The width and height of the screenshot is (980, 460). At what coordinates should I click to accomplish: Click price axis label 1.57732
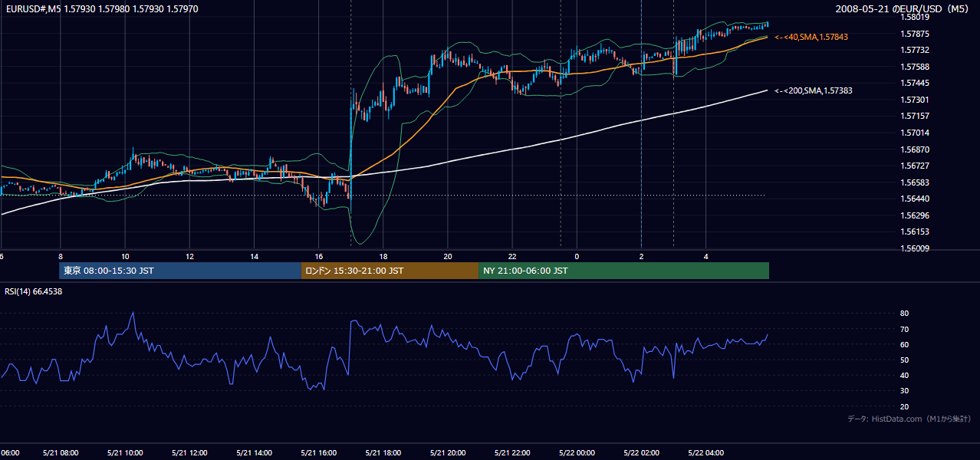pyautogui.click(x=913, y=50)
